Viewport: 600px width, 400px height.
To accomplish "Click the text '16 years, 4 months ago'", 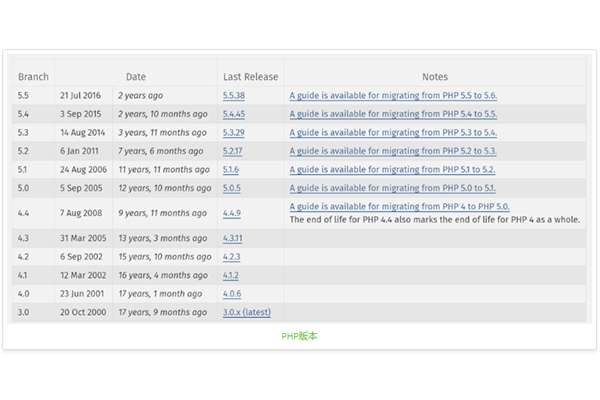I will pos(163,275).
